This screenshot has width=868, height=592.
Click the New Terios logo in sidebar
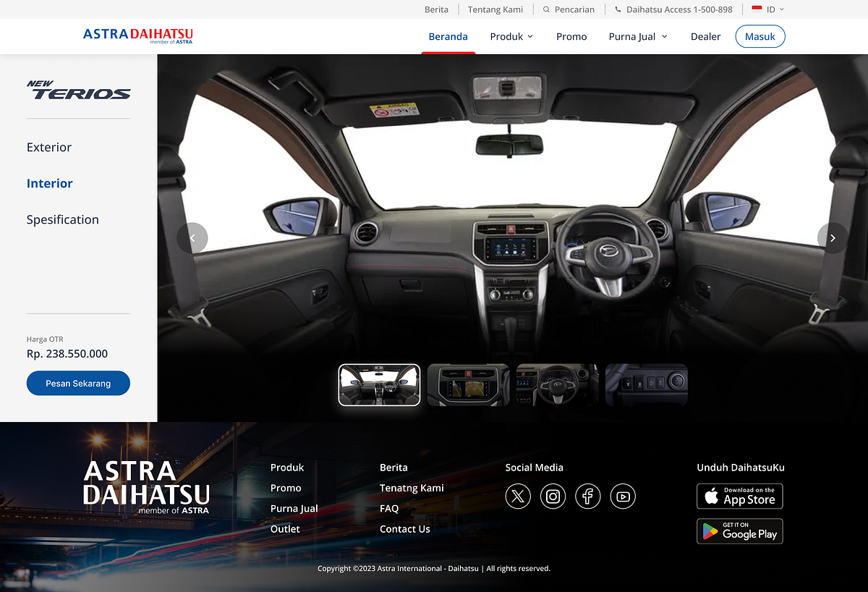pyautogui.click(x=79, y=90)
